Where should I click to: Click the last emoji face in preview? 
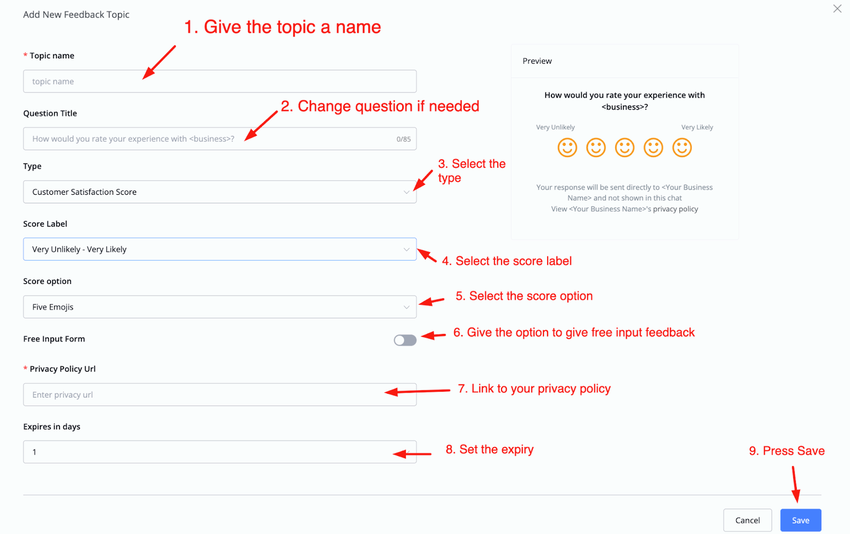pos(682,148)
